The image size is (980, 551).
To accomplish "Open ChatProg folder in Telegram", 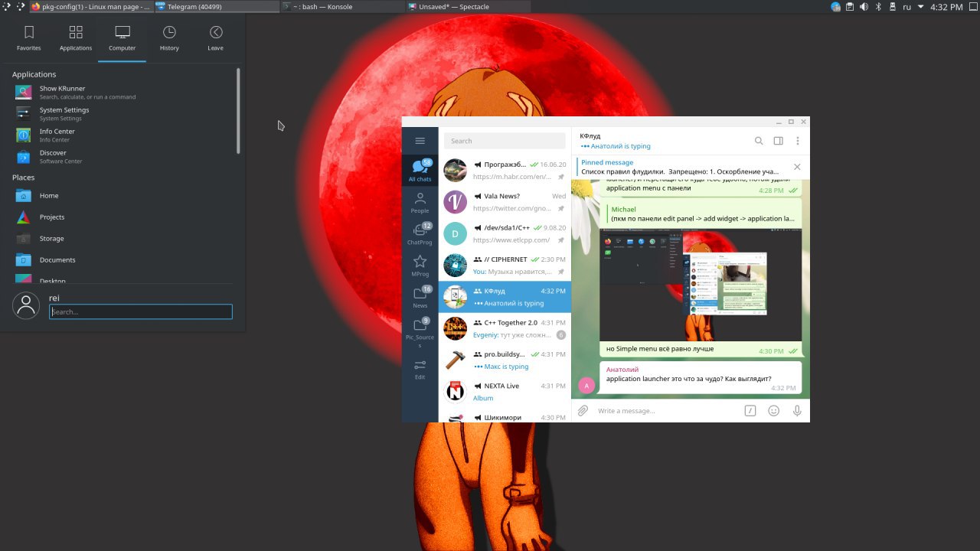I will pos(420,234).
